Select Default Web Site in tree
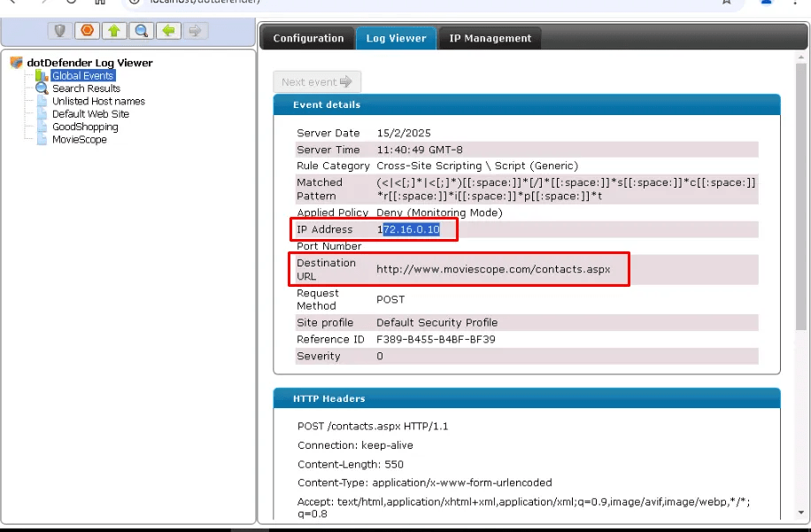Screen dimensions: 811x532 [x=90, y=114]
